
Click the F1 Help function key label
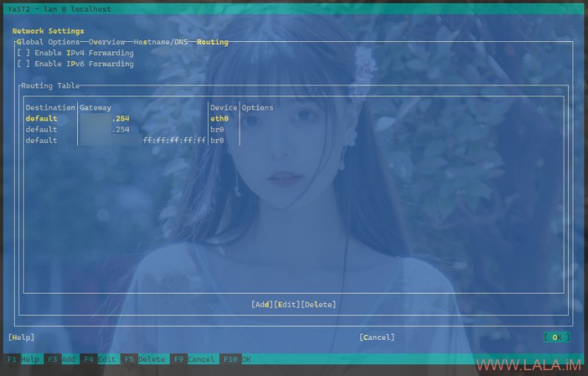pyautogui.click(x=24, y=360)
